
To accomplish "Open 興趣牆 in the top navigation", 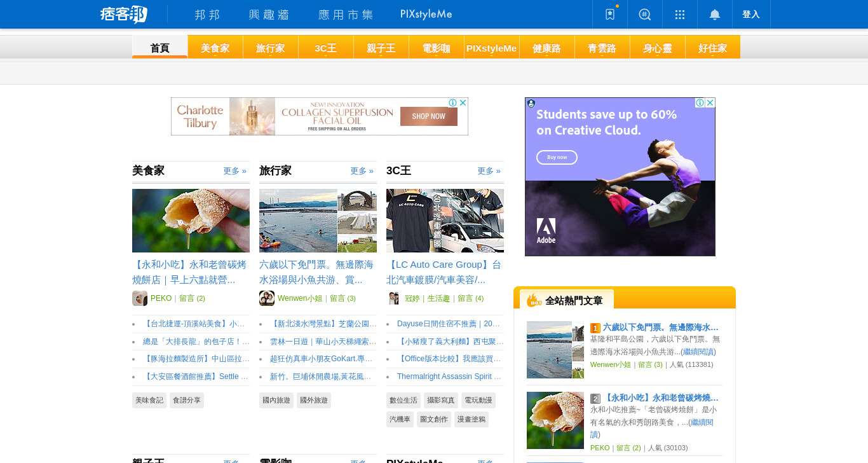I will (x=269, y=14).
